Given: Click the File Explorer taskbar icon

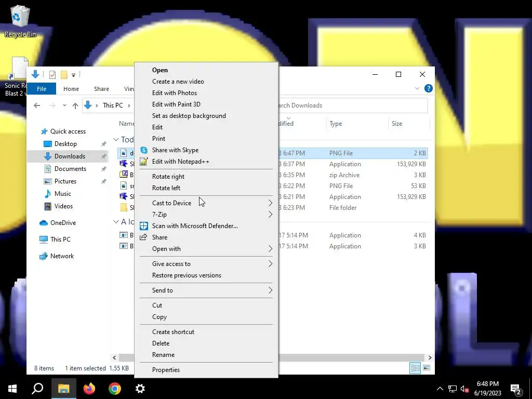Looking at the screenshot, I should pyautogui.click(x=63, y=389).
